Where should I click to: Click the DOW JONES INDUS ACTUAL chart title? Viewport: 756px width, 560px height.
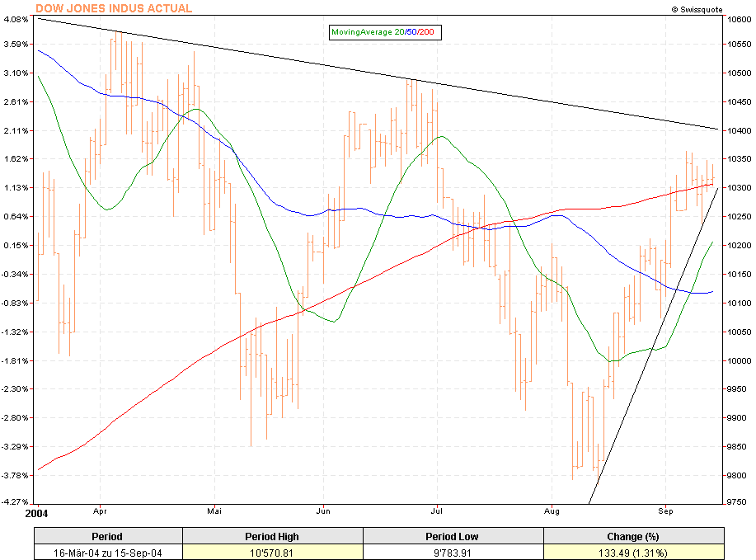[114, 8]
